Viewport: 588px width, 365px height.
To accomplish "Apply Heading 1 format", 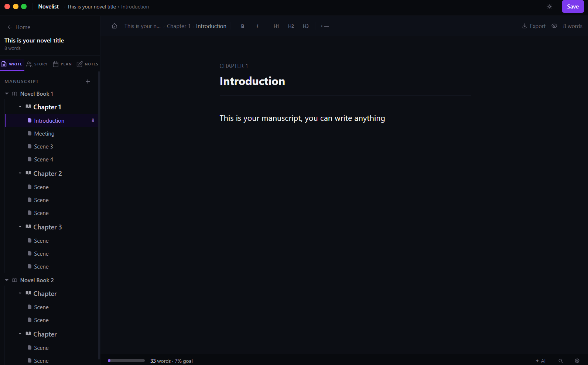I will click(276, 26).
